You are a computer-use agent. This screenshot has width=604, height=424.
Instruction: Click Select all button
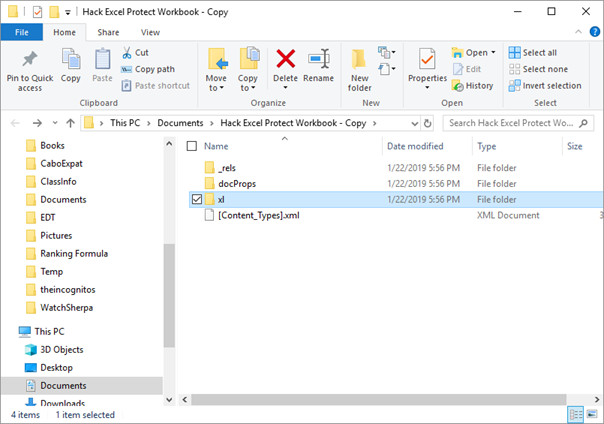(533, 53)
